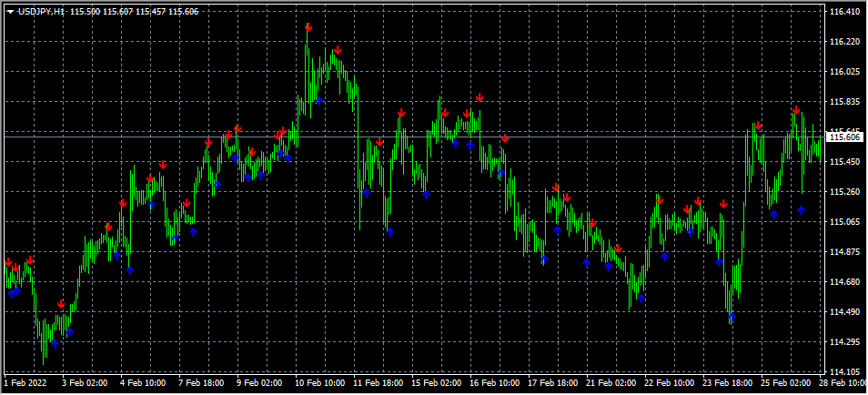868x395 pixels.
Task: Click the 15 Feb 02:00 time label
Action: pos(436,383)
